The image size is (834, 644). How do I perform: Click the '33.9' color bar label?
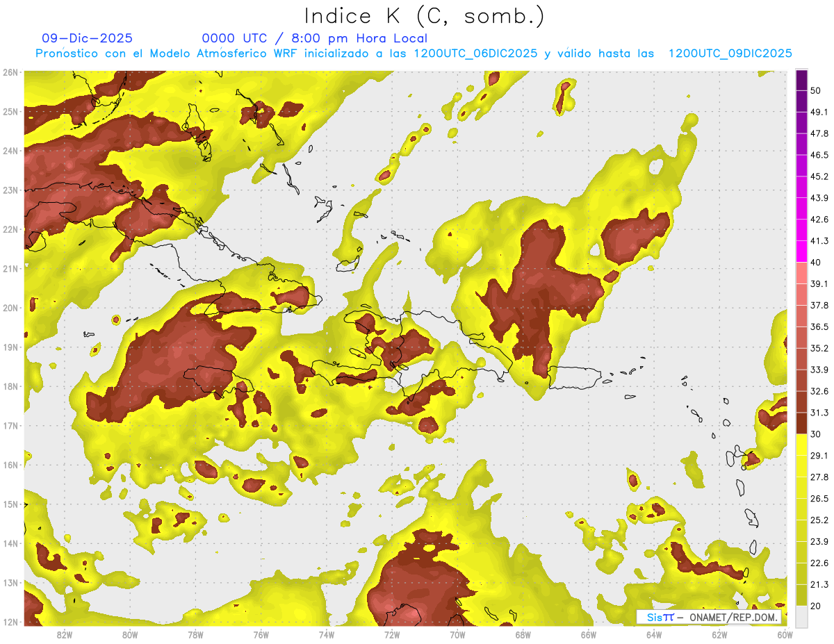[819, 370]
